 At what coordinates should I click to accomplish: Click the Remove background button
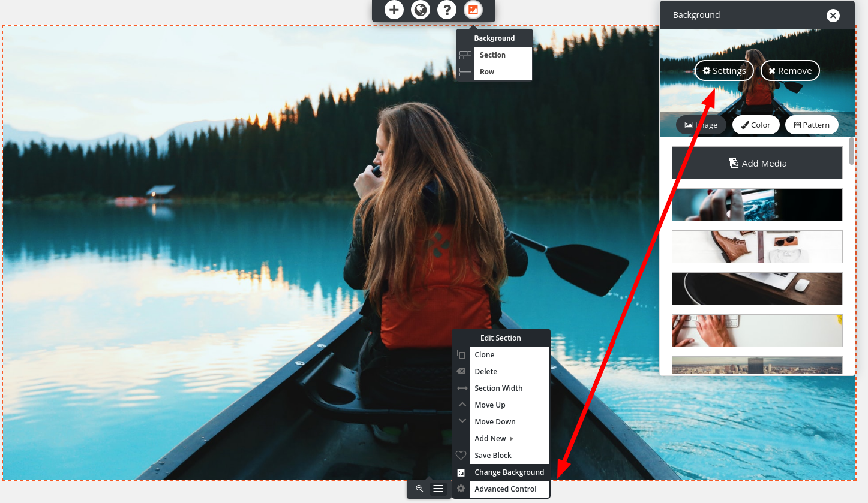[790, 71]
